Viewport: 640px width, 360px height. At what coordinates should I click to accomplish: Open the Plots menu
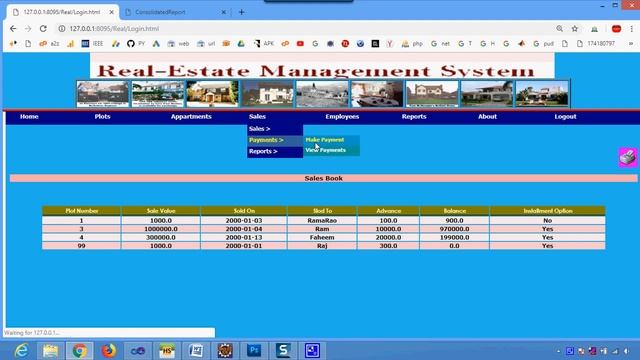[102, 117]
